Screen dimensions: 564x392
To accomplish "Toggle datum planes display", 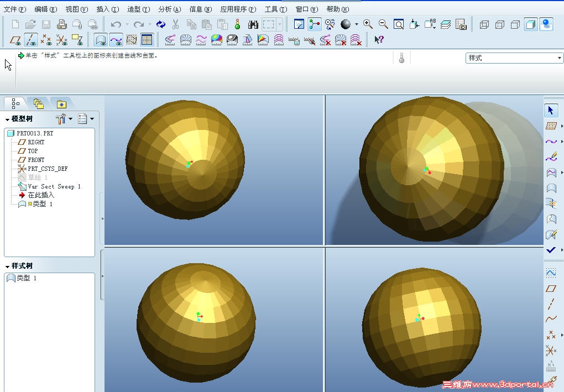I will point(15,40).
